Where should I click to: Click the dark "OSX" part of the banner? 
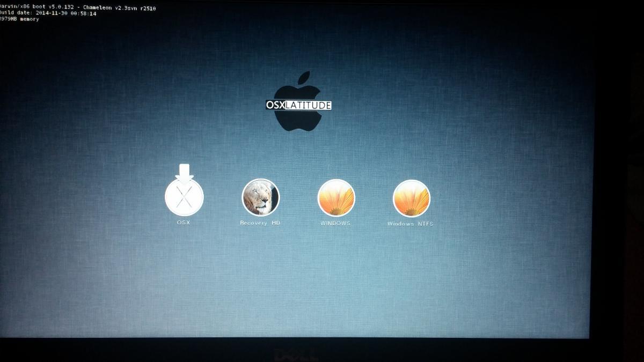pos(275,105)
